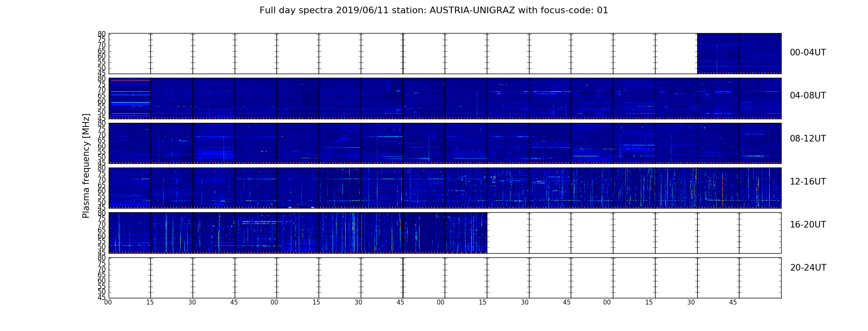Click the '00-04UT' row label
This screenshot has height=331, width=868.
click(808, 53)
